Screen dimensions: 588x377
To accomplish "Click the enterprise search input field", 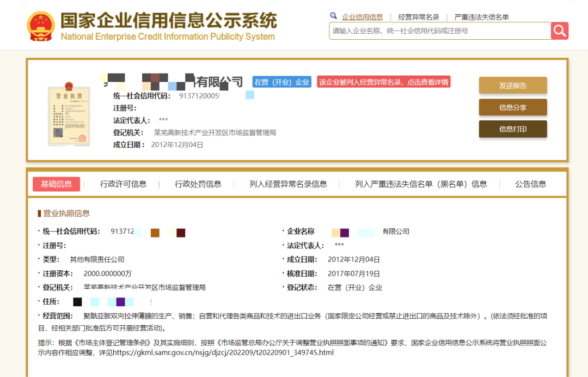I will (439, 31).
